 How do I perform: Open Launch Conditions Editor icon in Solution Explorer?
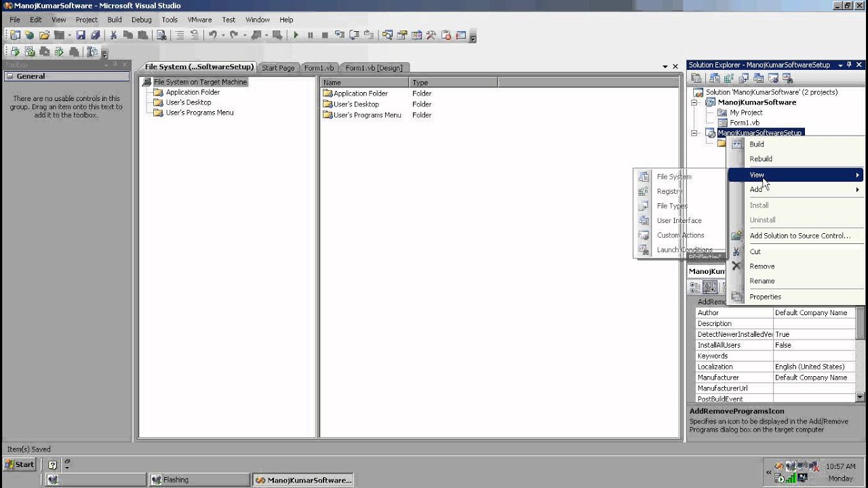click(x=787, y=79)
